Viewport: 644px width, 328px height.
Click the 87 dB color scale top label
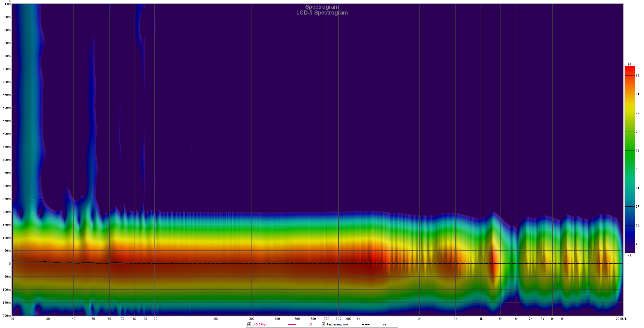pos(630,65)
